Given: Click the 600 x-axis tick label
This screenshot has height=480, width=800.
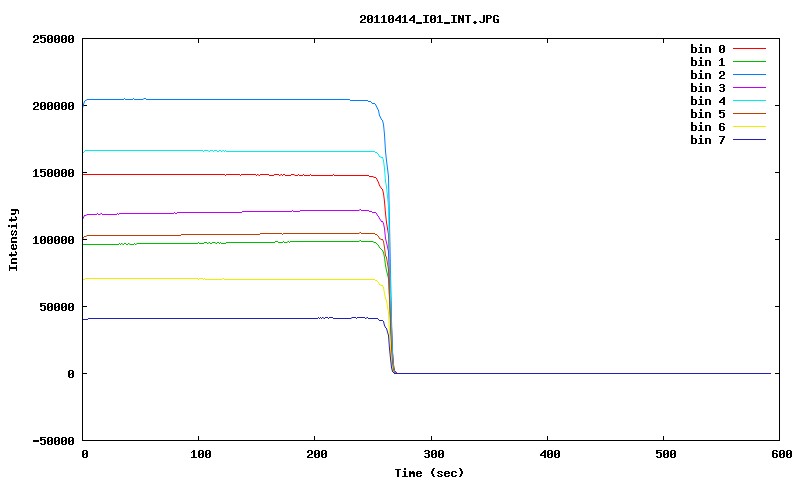Looking at the screenshot, I should [x=782, y=454].
